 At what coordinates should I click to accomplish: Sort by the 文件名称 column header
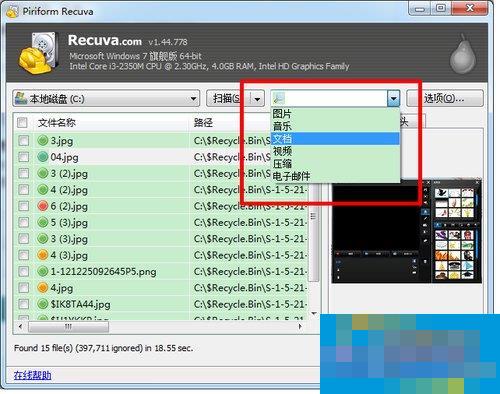[112, 123]
